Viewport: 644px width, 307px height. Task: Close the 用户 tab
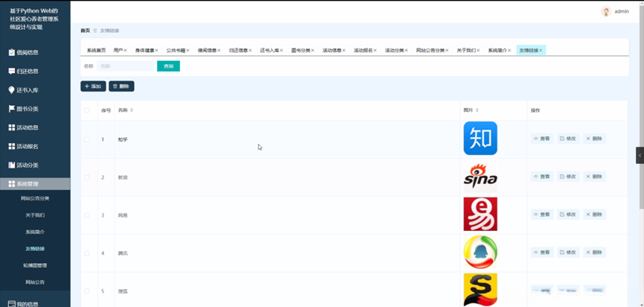125,51
